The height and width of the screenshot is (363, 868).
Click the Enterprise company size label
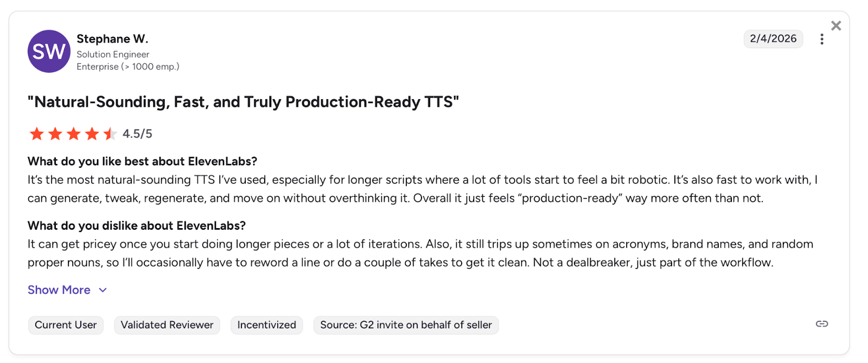tap(127, 67)
